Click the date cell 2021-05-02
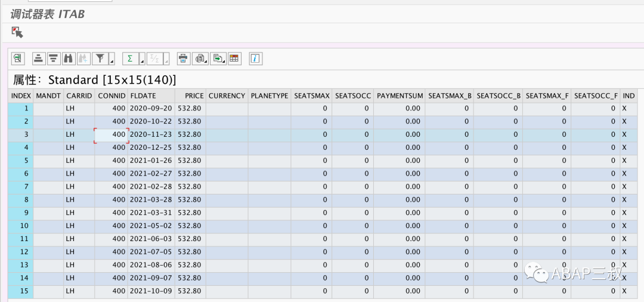 tap(151, 226)
